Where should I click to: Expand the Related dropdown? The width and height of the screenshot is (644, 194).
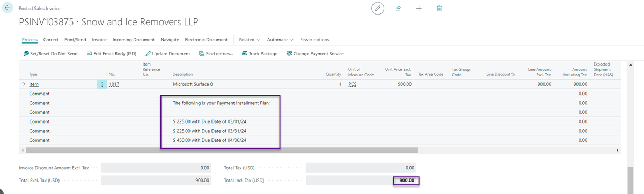point(250,40)
